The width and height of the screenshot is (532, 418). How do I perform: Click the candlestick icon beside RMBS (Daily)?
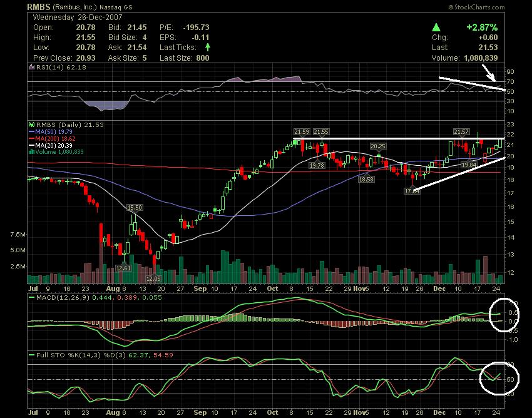pyautogui.click(x=31, y=125)
